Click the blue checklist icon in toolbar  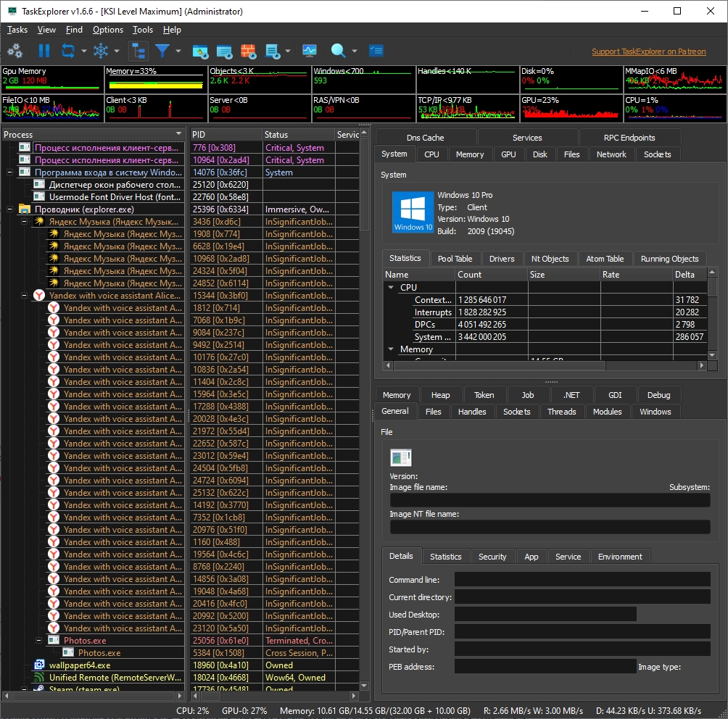click(x=376, y=51)
